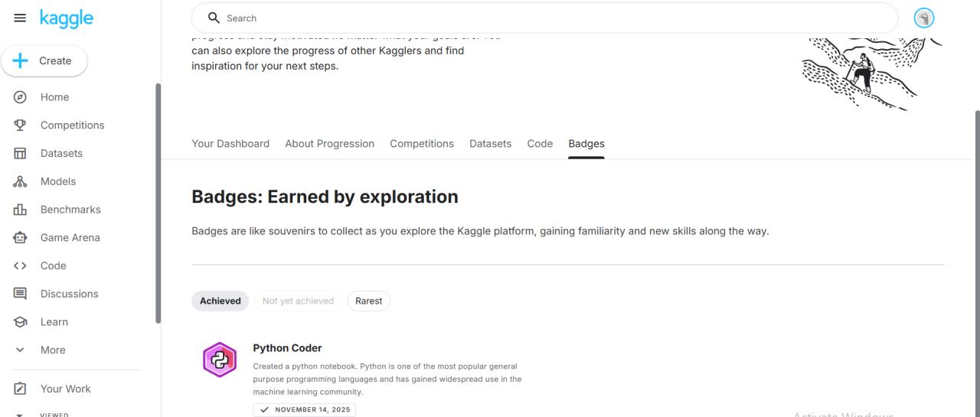Collapse the Viewed section arrow
Viewport: 980px width, 417px height.
[x=21, y=414]
